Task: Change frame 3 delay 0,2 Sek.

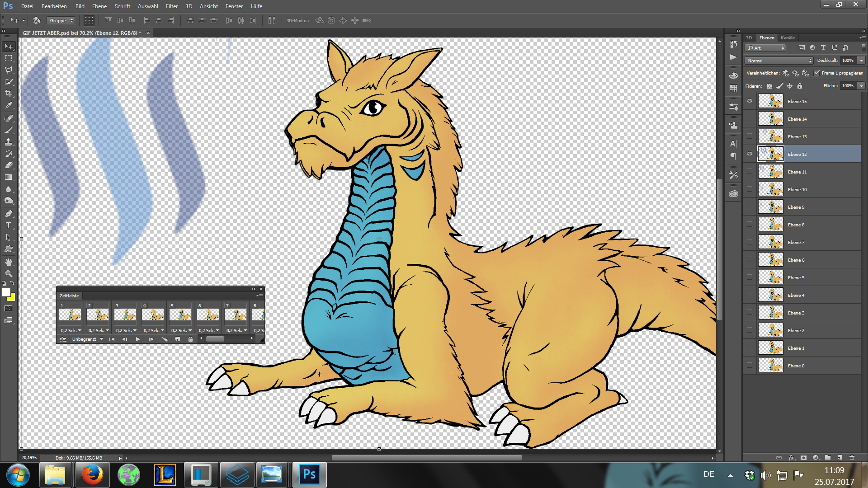Action: click(x=126, y=330)
